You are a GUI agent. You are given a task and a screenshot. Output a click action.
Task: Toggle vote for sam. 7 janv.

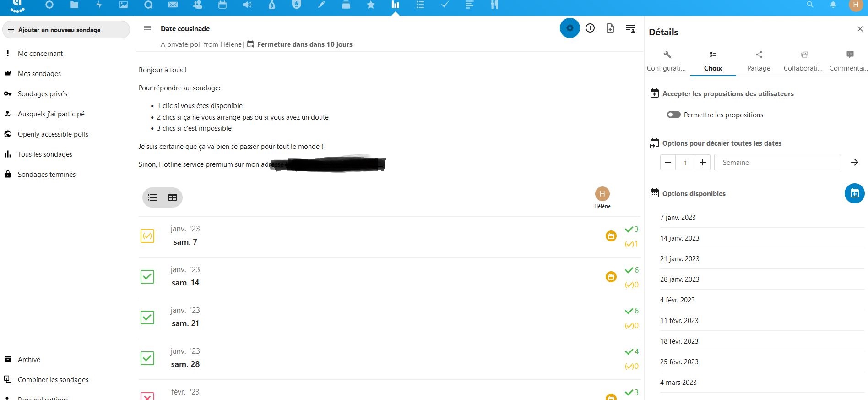[147, 236]
